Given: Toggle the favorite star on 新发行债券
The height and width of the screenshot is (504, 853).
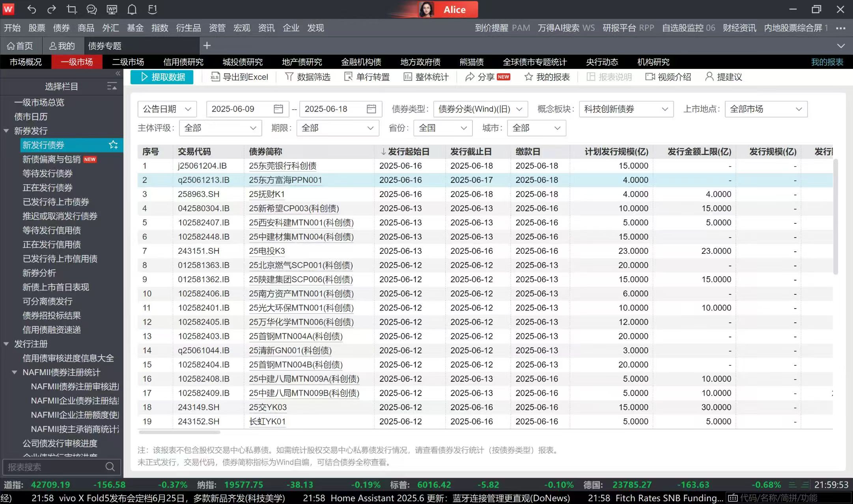Looking at the screenshot, I should [x=113, y=145].
